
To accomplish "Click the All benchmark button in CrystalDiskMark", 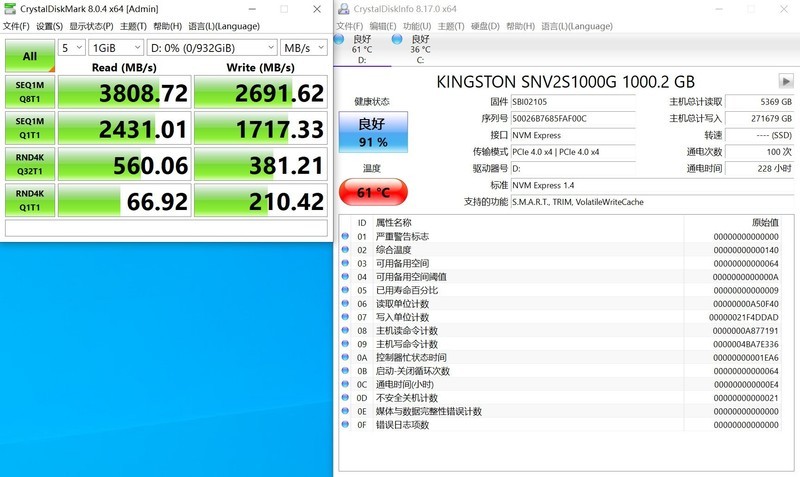I will (30, 56).
